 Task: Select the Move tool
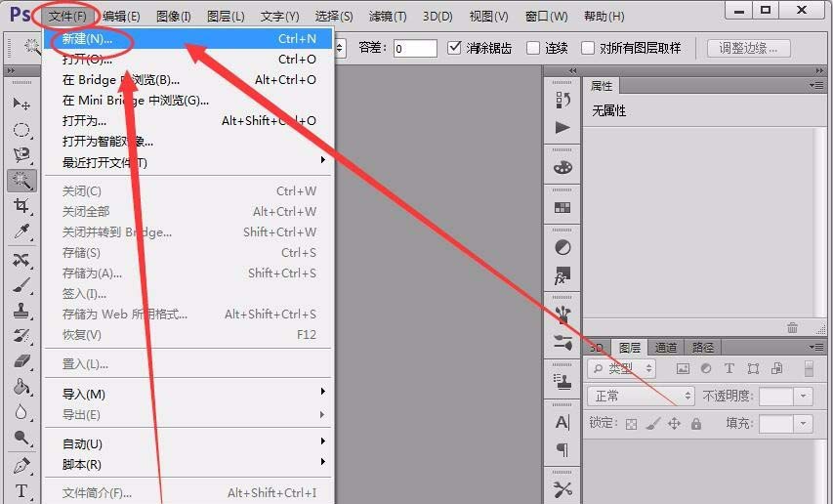tap(21, 103)
